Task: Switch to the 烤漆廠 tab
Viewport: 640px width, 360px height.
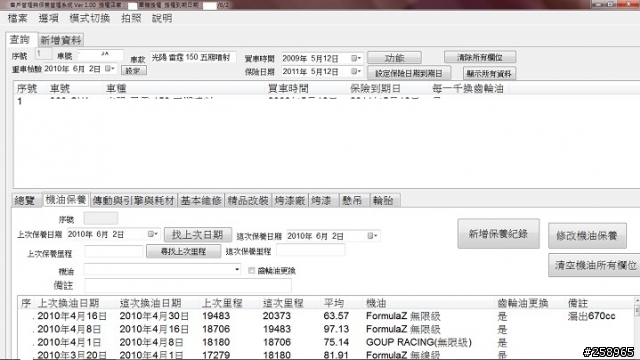Action: tap(290, 200)
